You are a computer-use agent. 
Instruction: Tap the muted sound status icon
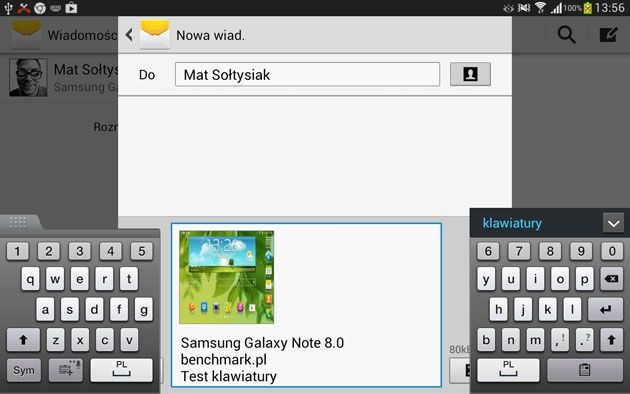(524, 8)
